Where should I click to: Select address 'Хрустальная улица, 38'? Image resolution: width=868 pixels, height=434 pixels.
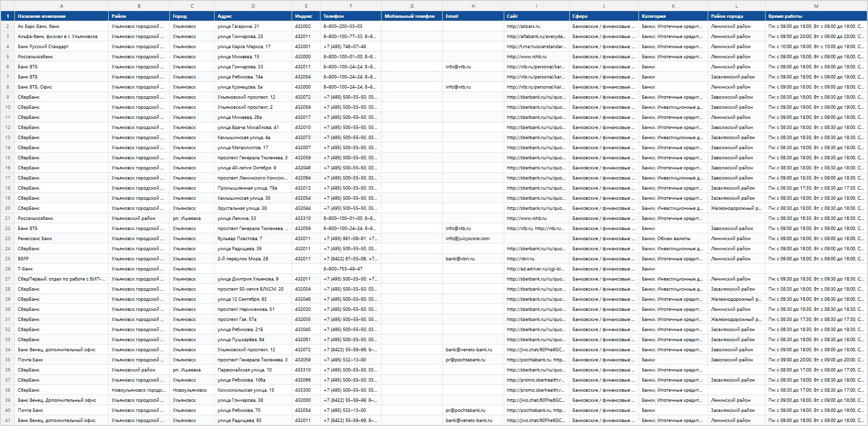[253, 208]
